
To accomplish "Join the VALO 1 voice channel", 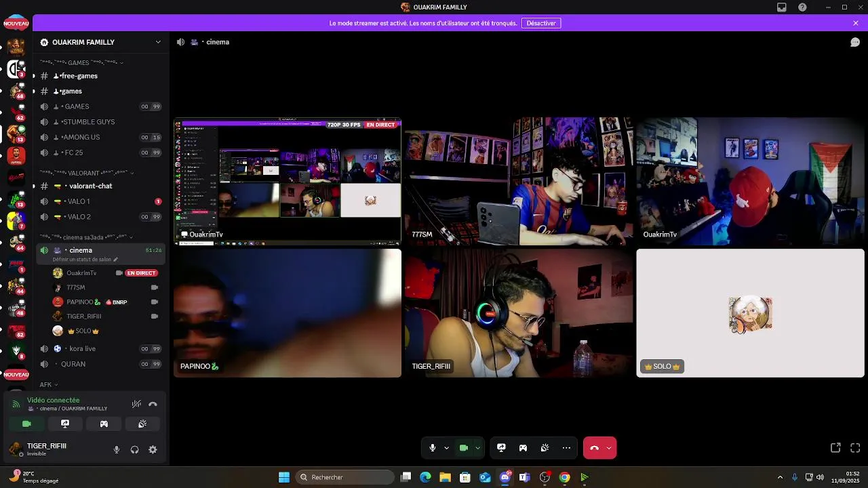I will point(101,201).
